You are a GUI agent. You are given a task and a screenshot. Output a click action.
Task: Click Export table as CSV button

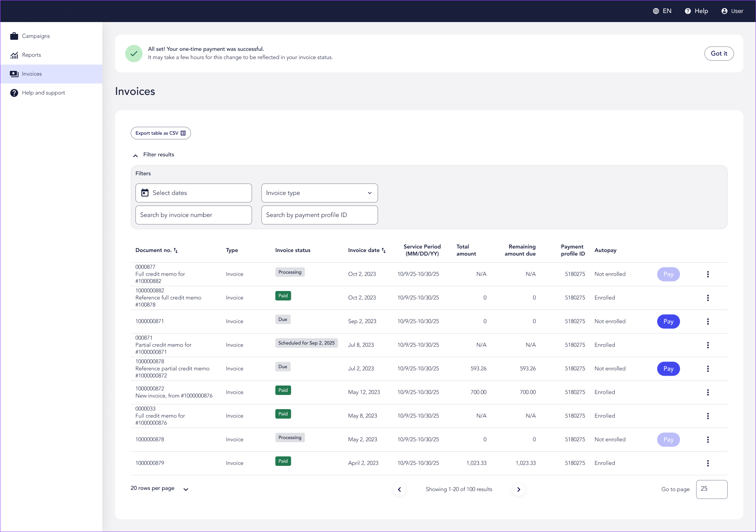click(161, 133)
